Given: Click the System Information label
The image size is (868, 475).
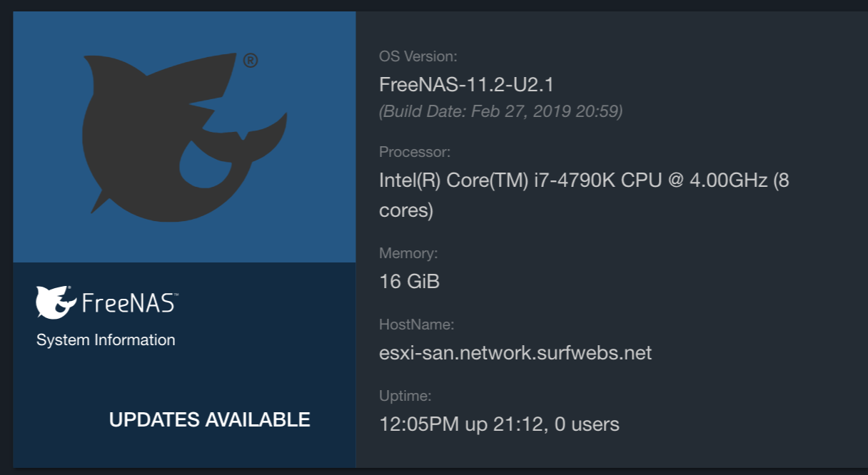Looking at the screenshot, I should click(x=106, y=340).
